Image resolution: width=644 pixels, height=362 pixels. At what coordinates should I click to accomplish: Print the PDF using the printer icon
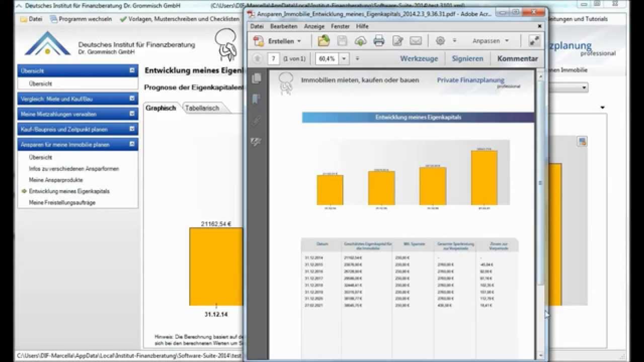point(379,41)
